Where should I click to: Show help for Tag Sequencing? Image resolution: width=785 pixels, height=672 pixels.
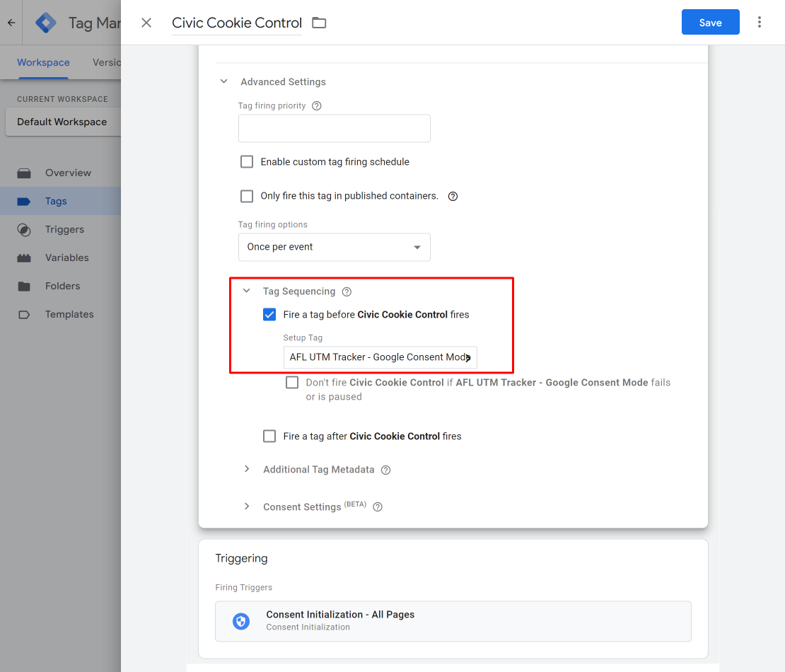347,291
